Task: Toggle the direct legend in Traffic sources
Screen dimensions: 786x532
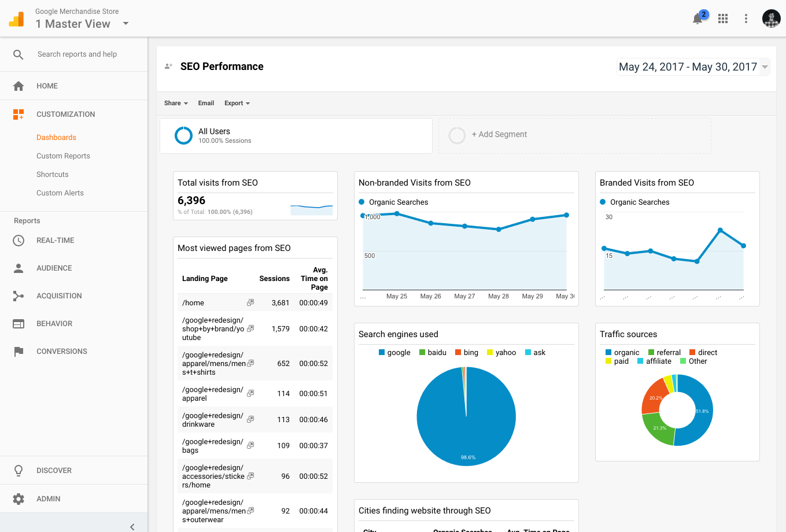Action: (703, 353)
